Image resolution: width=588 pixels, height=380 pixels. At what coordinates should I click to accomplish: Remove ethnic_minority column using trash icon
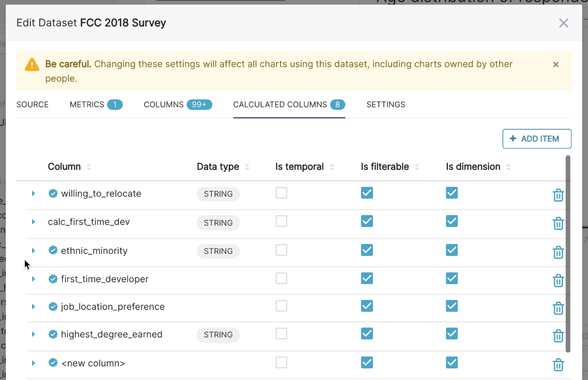pos(558,252)
